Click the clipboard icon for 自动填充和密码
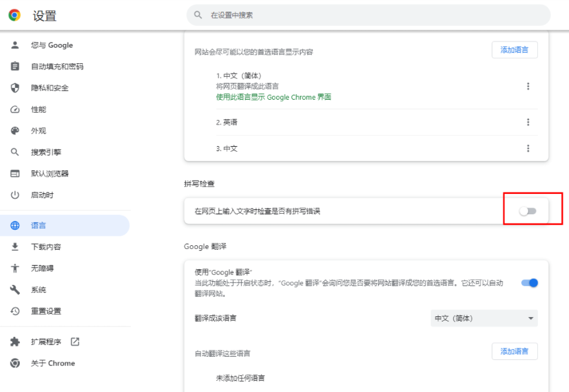Screen dimensions: 569x392 pos(15,66)
